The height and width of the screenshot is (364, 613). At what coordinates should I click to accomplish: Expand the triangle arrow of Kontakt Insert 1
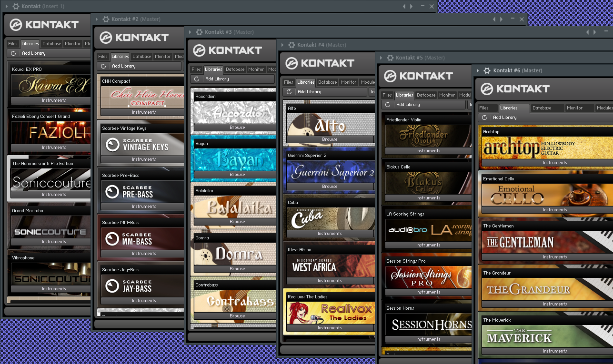coord(6,6)
